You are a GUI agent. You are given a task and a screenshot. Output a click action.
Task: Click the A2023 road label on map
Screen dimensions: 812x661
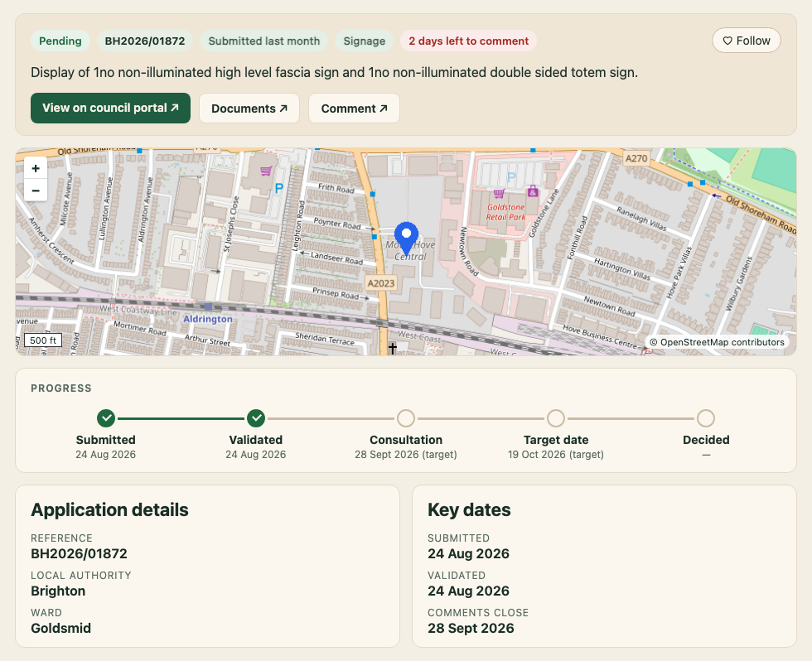tap(381, 283)
